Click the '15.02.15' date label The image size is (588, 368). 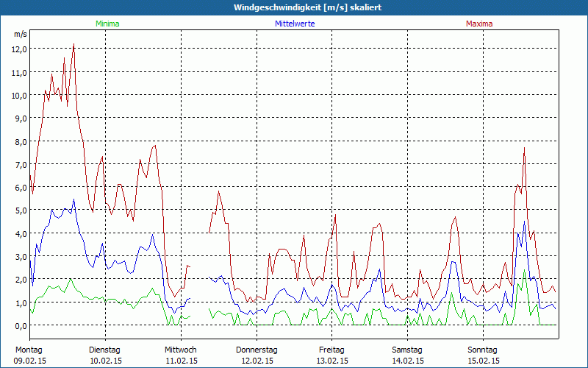tap(484, 361)
